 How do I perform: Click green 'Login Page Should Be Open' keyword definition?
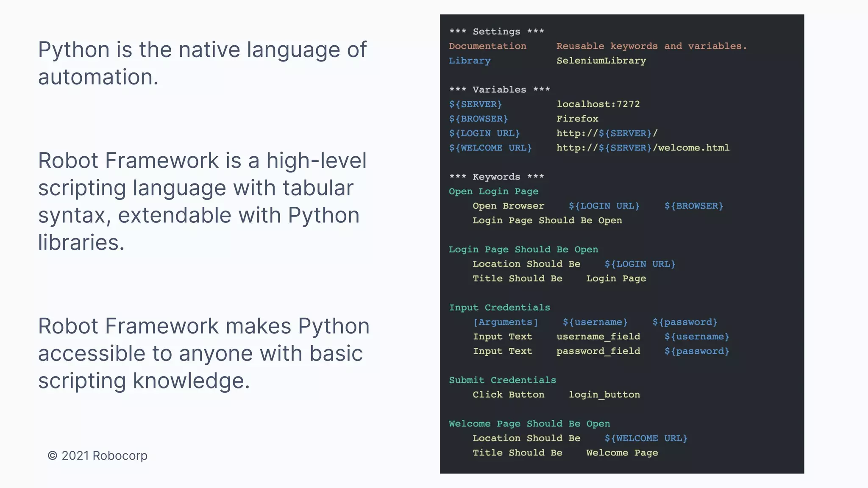pyautogui.click(x=523, y=250)
